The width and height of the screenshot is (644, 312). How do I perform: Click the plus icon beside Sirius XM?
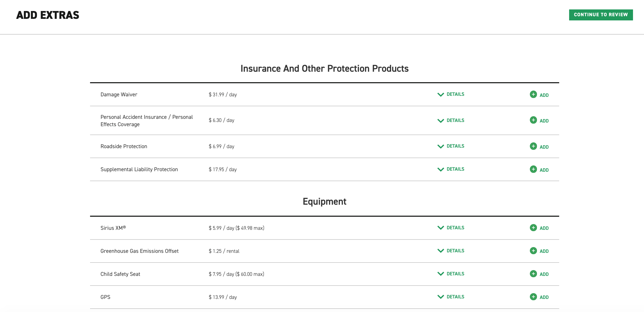click(x=534, y=228)
